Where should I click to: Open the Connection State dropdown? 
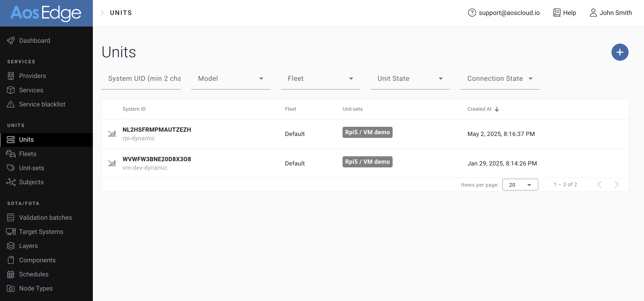(x=500, y=79)
